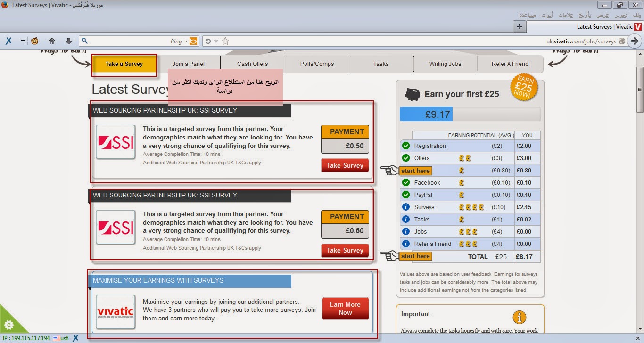Viewport: 644px width, 343px height.
Task: Open the عرض (View) menu
Action: coord(603,15)
